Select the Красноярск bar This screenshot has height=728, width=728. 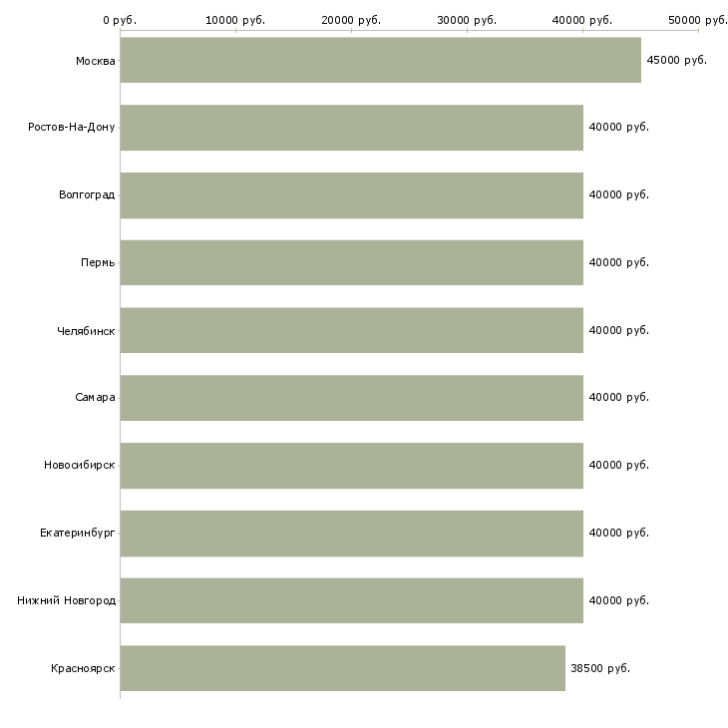point(343,668)
